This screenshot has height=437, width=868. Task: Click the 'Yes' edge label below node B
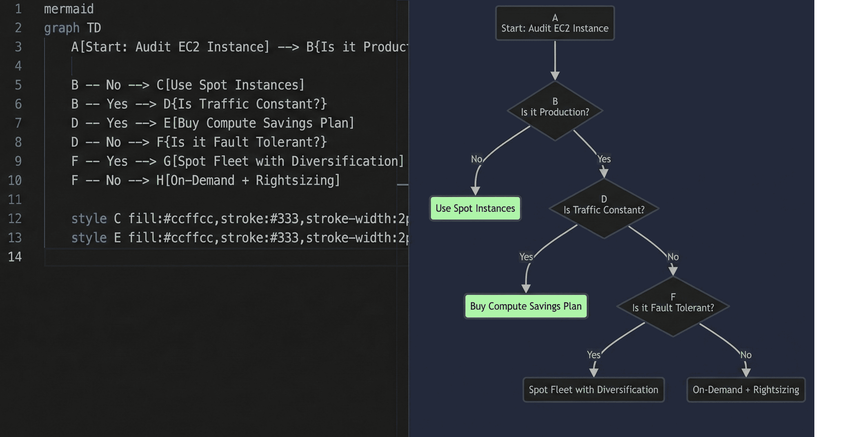pyautogui.click(x=604, y=159)
